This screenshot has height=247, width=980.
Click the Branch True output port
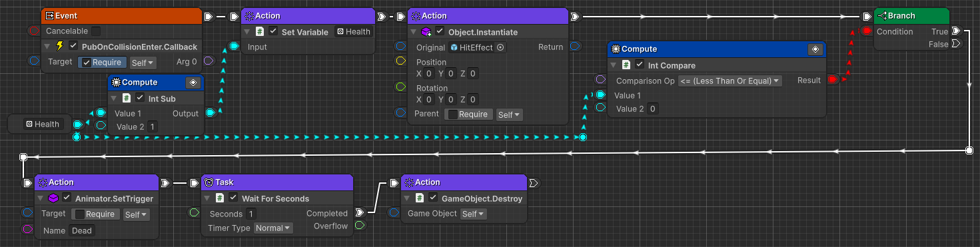click(956, 31)
